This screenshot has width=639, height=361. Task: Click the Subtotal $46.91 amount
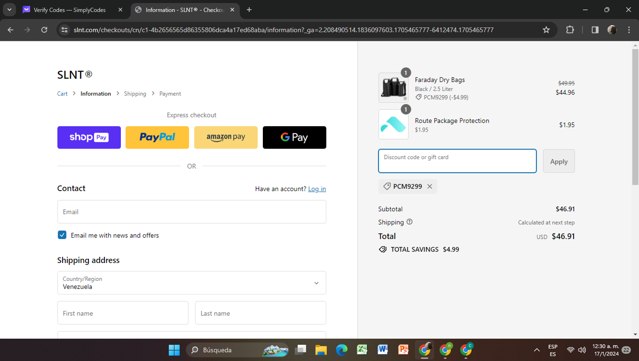point(565,209)
